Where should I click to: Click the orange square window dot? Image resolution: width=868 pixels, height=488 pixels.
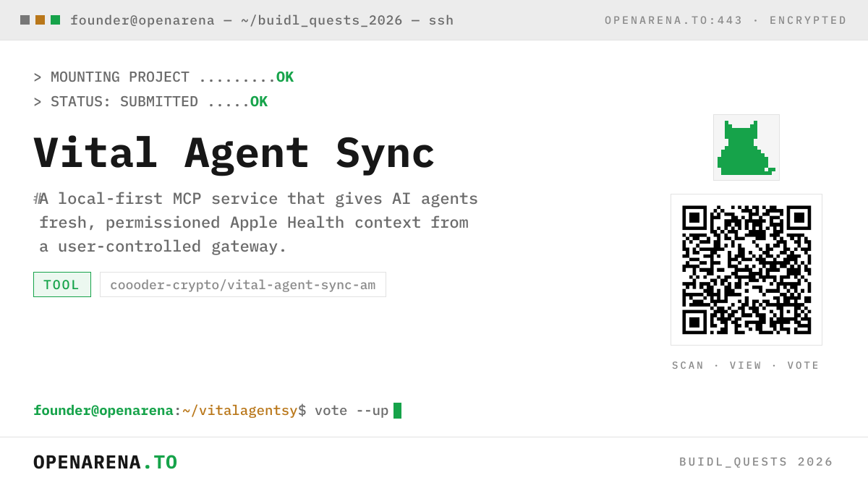[x=40, y=20]
